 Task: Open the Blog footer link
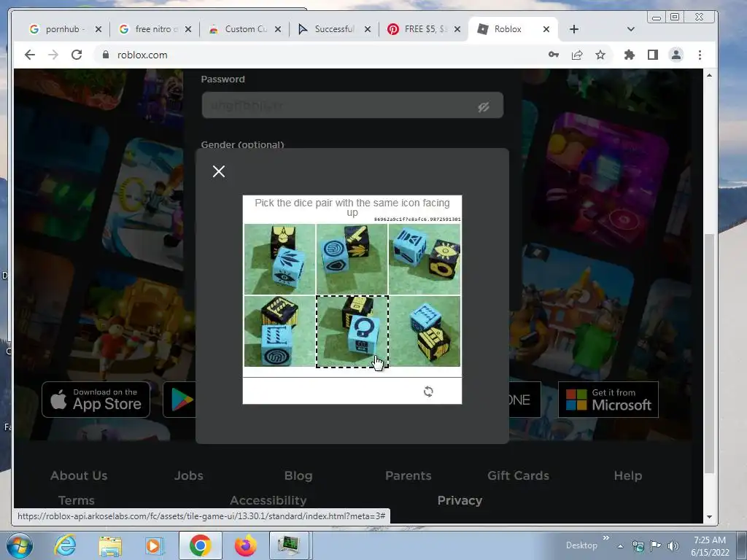pos(298,475)
